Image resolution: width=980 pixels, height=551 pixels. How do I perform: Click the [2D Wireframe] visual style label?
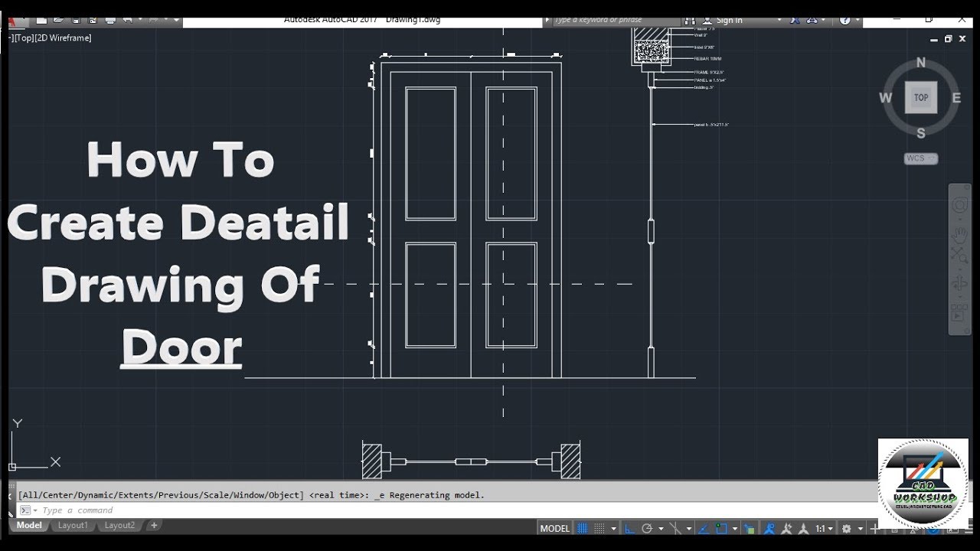(x=62, y=37)
